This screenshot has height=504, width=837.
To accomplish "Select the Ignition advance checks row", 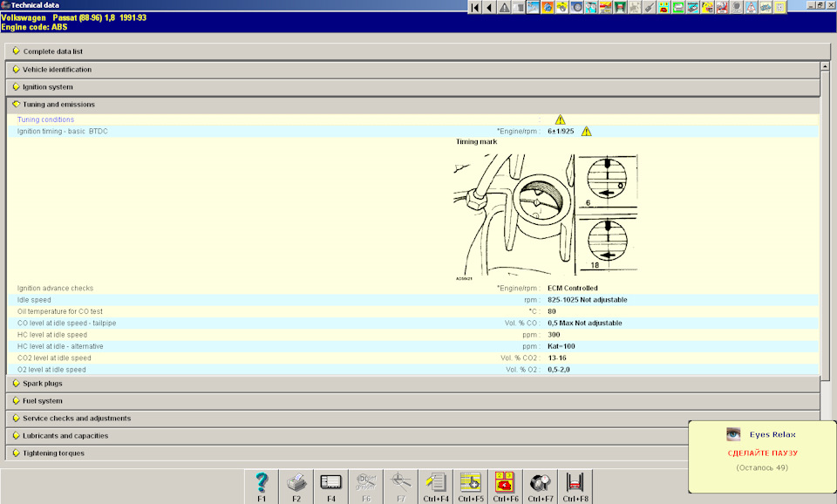I will click(x=413, y=289).
